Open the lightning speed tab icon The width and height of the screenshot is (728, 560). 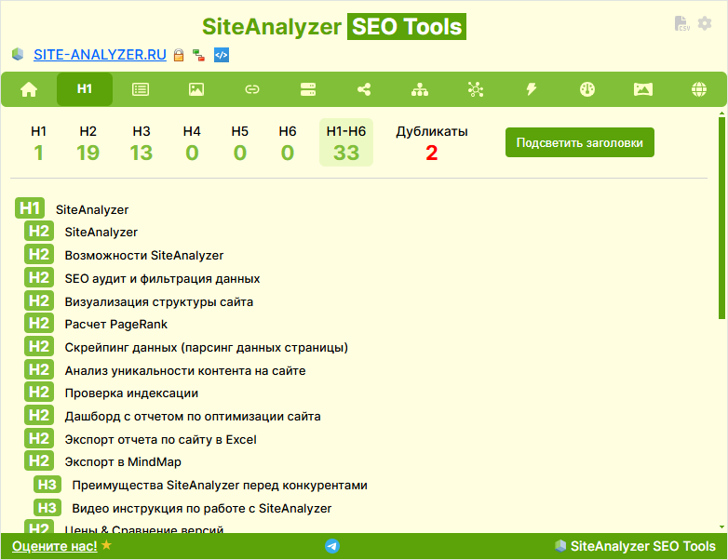pos(532,89)
